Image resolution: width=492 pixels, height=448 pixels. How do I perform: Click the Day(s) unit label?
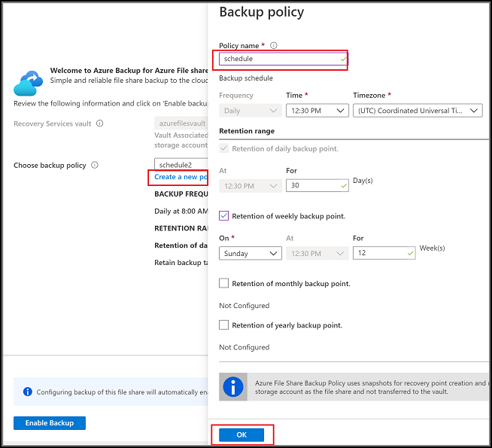pyautogui.click(x=363, y=181)
